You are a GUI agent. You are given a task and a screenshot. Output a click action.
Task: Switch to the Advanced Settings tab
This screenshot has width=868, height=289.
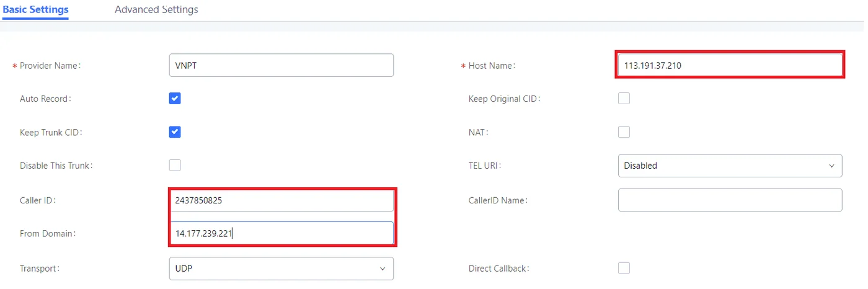click(x=156, y=10)
